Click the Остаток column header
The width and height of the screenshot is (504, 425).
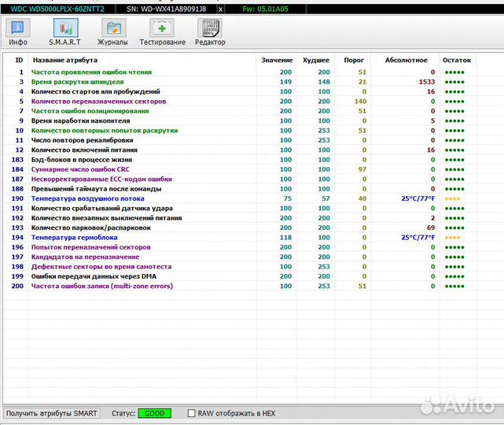(457, 60)
